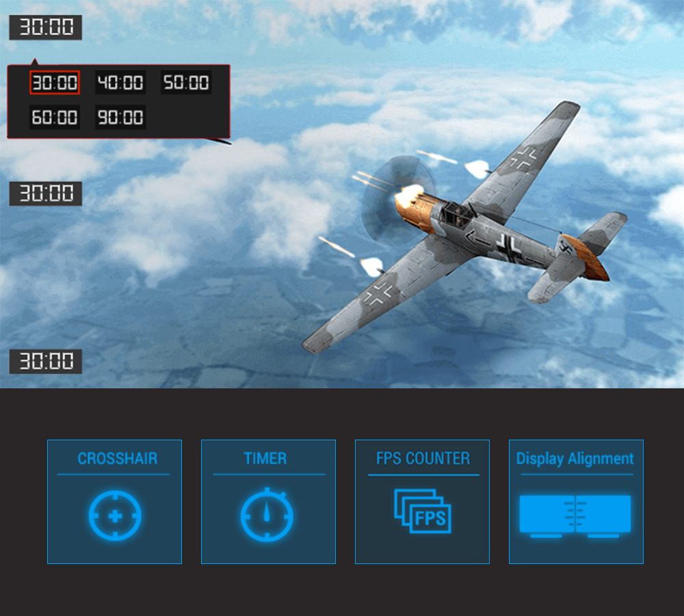Select the 90:00 timer duration
Viewport: 684px width, 616px height.
120,118
